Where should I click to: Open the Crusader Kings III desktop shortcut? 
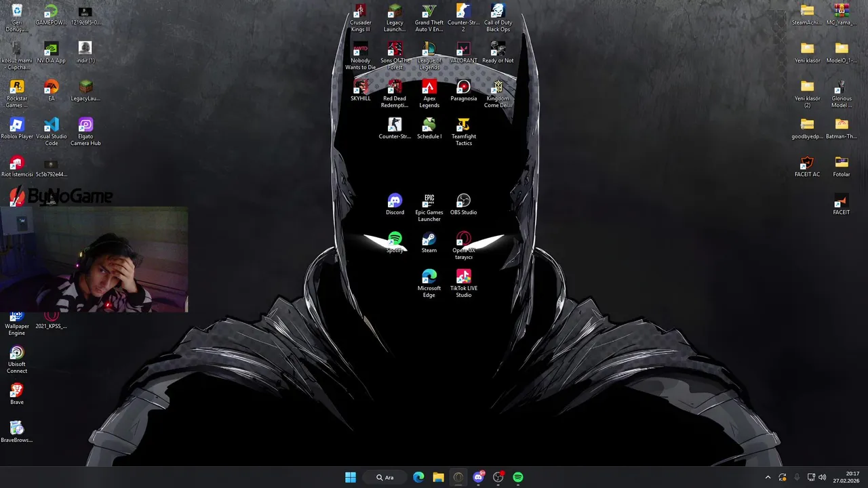[x=360, y=18]
